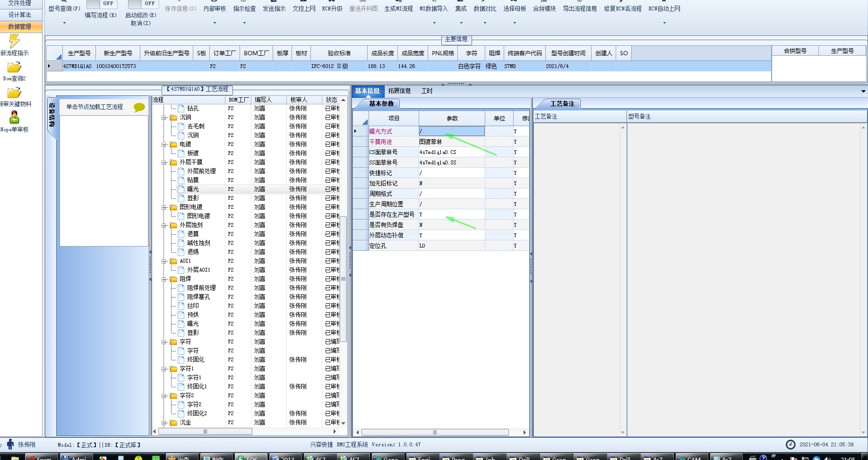Click the 发送指示 toolbar button
This screenshot has width=868, height=460.
pos(274,9)
